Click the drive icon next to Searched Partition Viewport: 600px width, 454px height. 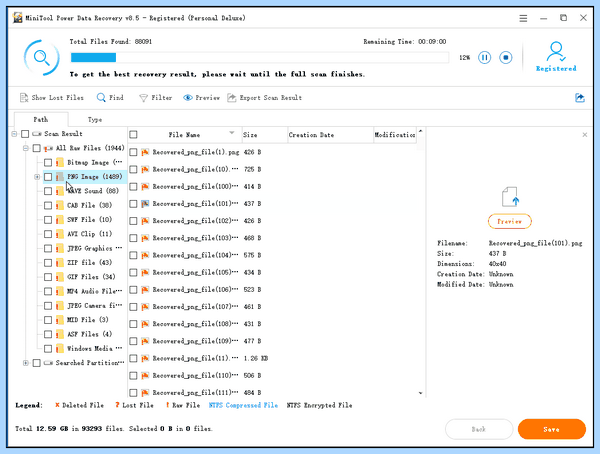[48, 363]
